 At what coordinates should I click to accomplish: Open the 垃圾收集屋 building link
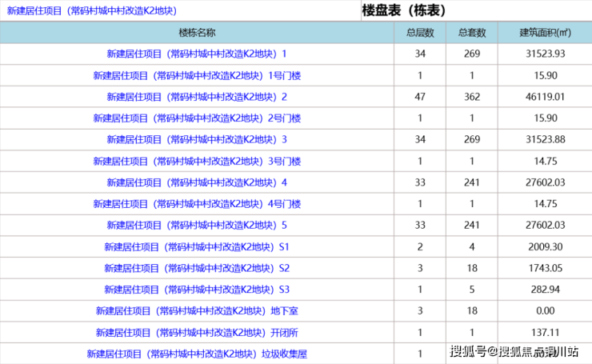tap(197, 353)
